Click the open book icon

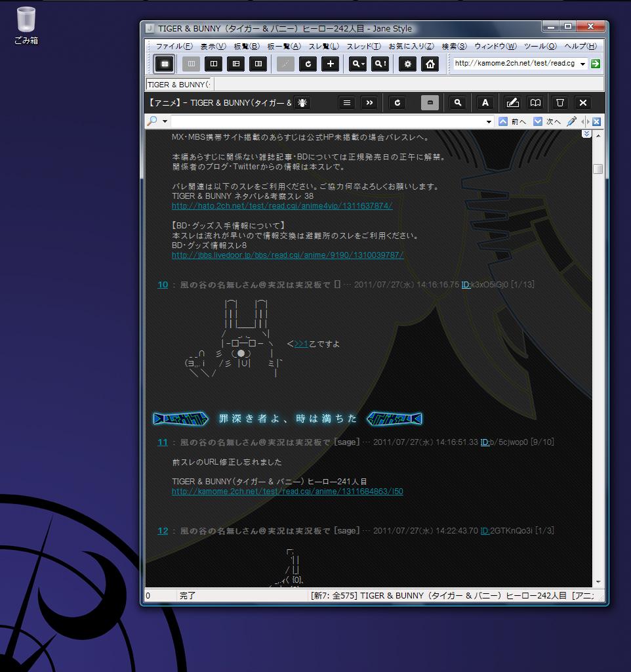click(535, 103)
